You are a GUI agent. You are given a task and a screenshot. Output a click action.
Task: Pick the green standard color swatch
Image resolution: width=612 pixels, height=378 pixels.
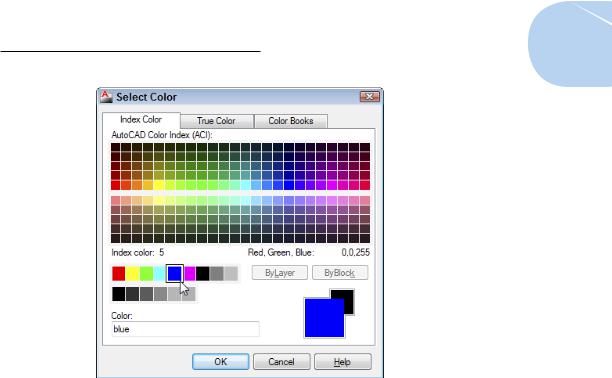click(x=147, y=273)
